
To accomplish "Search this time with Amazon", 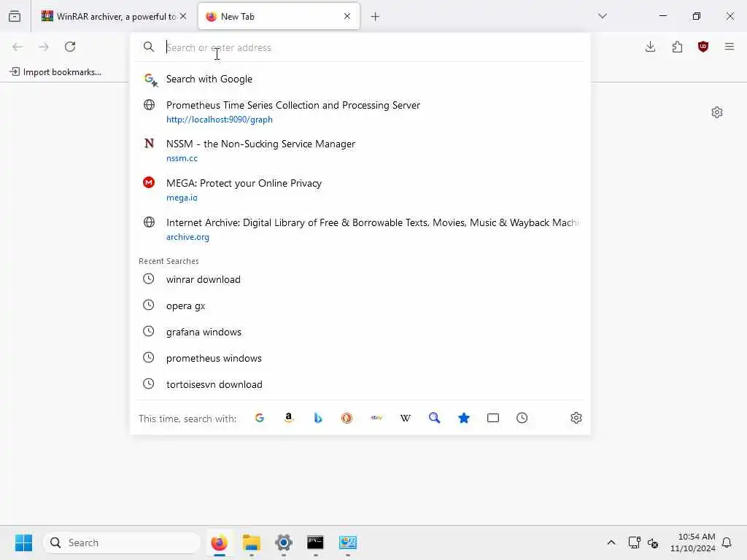I will pyautogui.click(x=289, y=418).
